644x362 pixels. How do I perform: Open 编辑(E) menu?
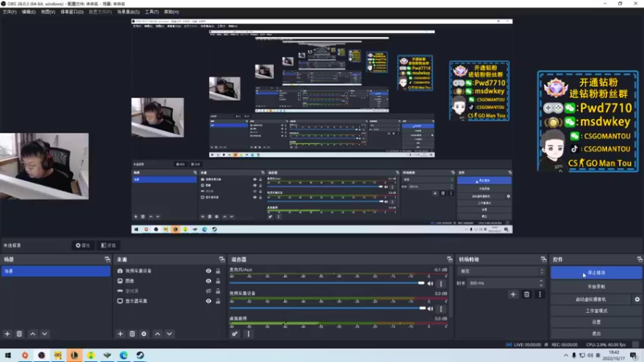click(x=29, y=12)
